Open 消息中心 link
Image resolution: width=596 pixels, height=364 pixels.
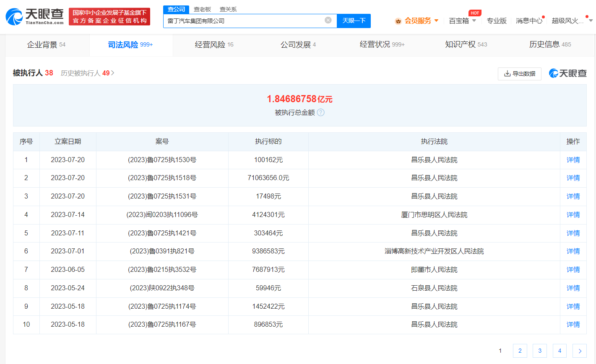click(529, 21)
